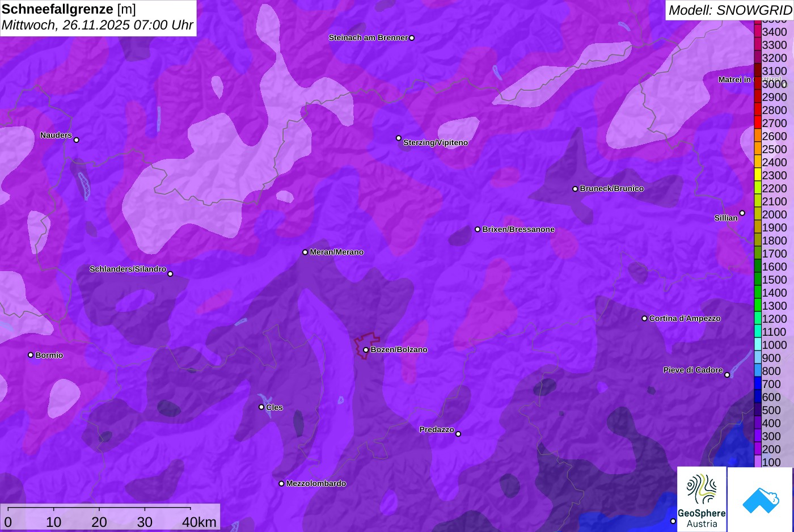Click the Sillian marker dot
Image resolution: width=794 pixels, height=532 pixels.
[742, 213]
